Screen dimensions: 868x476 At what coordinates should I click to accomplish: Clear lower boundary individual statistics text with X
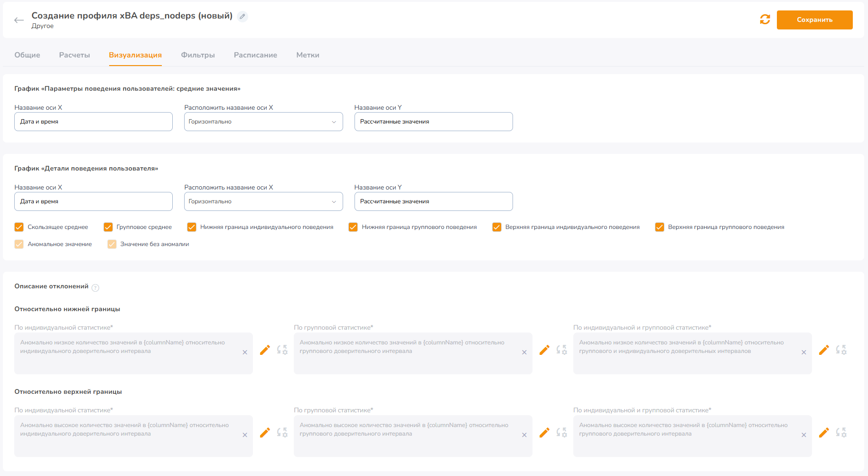pos(245,352)
